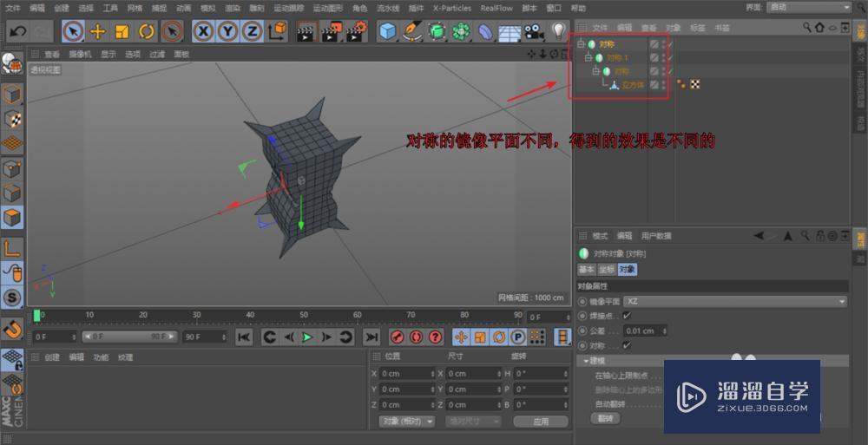Click 公差 field spinner arrows

click(x=664, y=331)
